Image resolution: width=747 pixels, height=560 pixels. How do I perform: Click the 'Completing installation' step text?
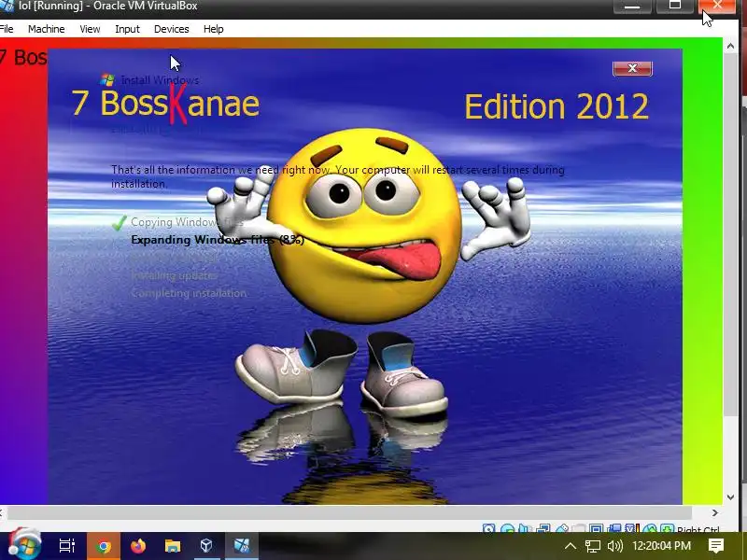(189, 293)
